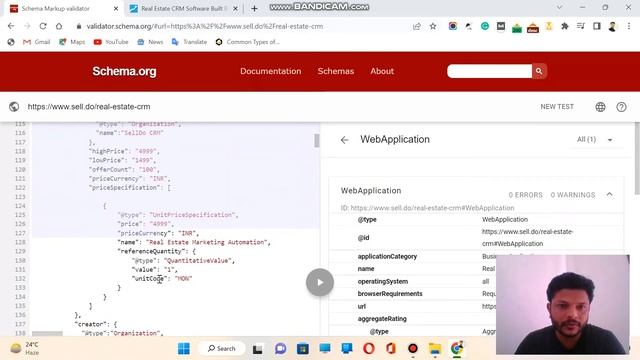Open the Gmail bookmark
Viewport: 640px width, 360px height.
click(x=37, y=42)
